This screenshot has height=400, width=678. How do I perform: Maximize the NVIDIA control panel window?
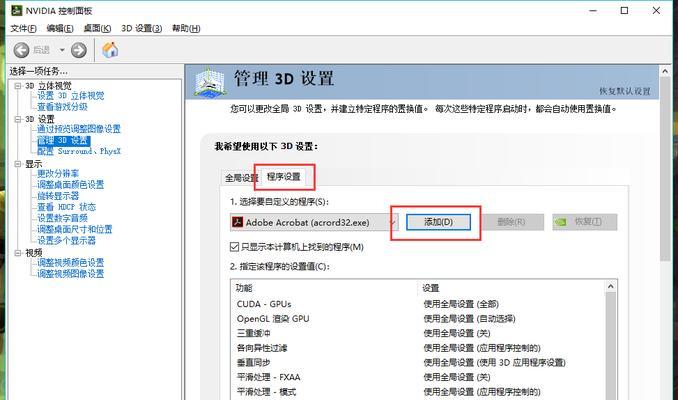point(624,10)
